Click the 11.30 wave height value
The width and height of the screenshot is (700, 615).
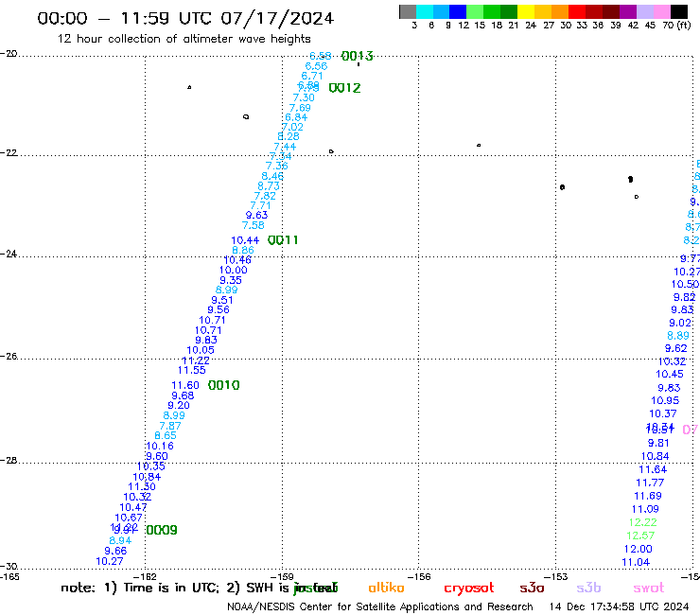(x=142, y=487)
